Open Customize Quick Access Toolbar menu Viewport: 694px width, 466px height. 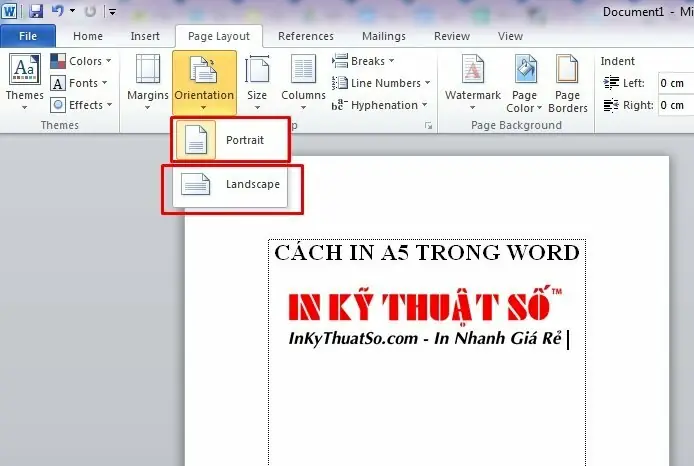point(113,12)
